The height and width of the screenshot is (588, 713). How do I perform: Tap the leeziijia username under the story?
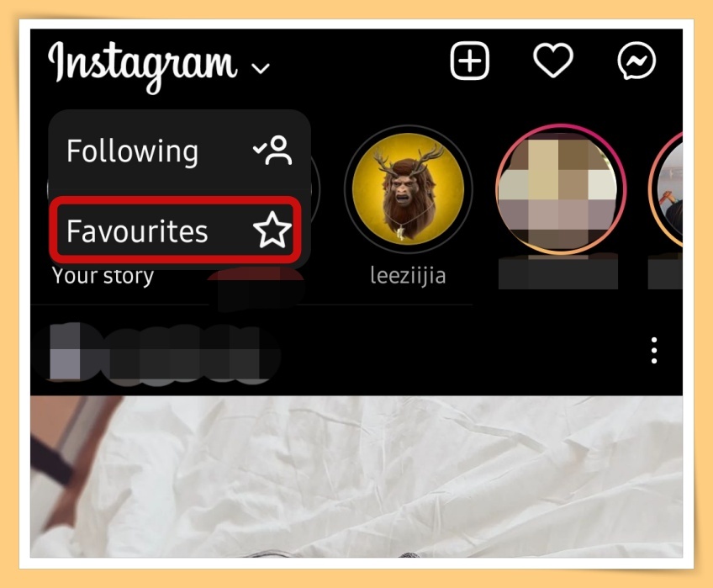408,276
